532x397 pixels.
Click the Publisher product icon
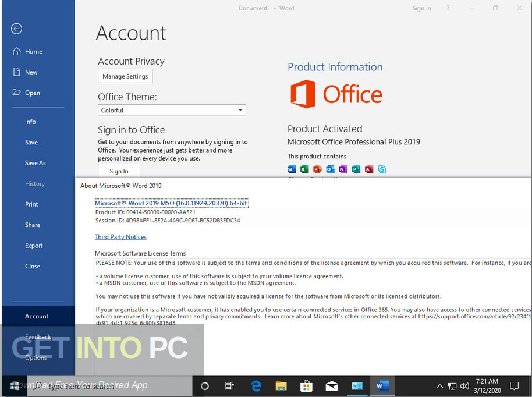tap(356, 169)
